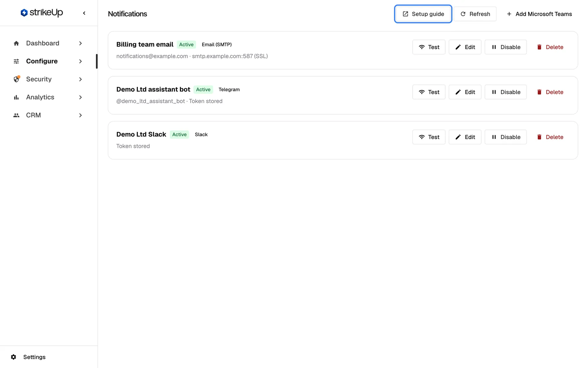588x368 pixels.
Task: Collapse the sidebar with the chevron
Action: point(84,13)
